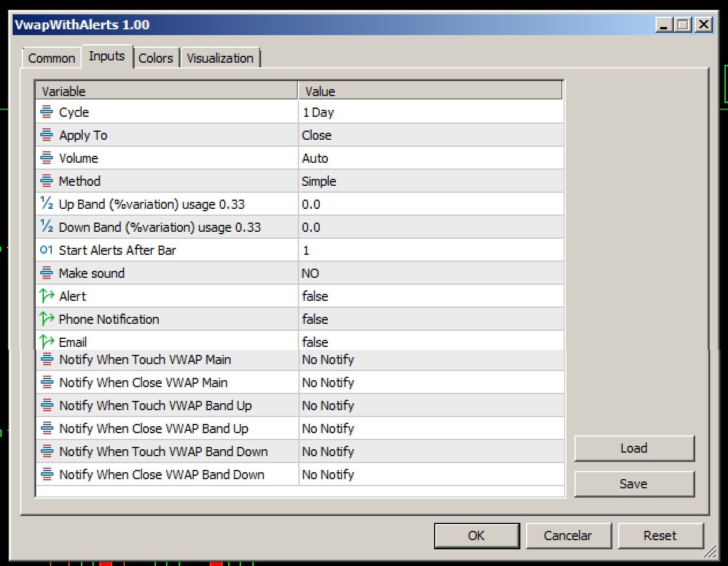728x566 pixels.
Task: Select the fraction icon beside Up Band (%variation)
Action: point(48,204)
